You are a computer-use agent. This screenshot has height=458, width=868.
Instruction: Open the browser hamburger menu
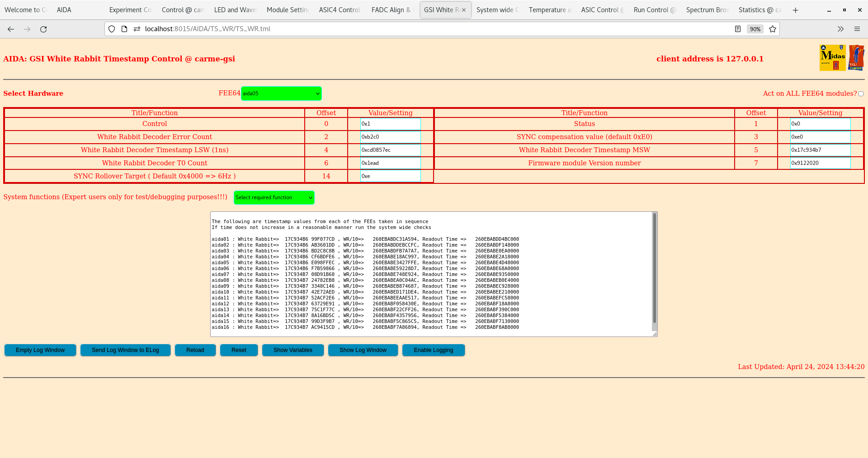pyautogui.click(x=857, y=28)
